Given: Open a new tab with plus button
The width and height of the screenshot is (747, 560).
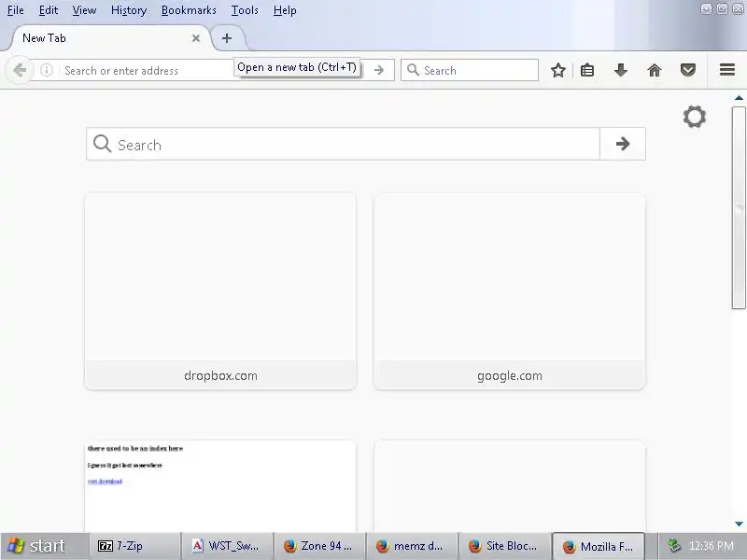Looking at the screenshot, I should tap(227, 38).
